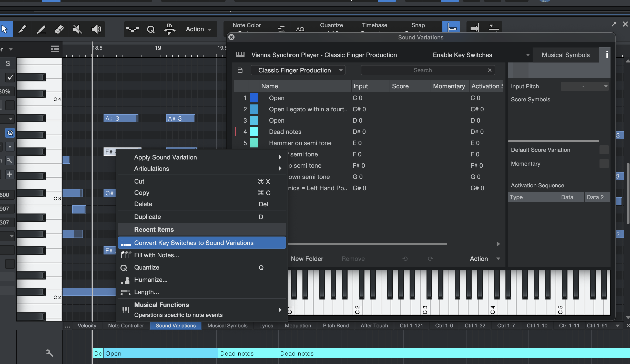Click the preset document icon
The height and width of the screenshot is (364, 630).
tap(240, 70)
